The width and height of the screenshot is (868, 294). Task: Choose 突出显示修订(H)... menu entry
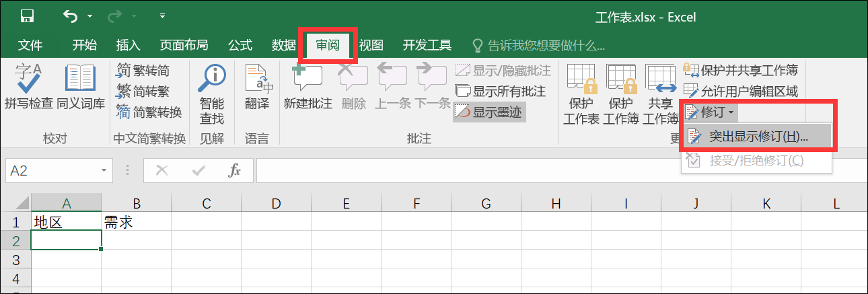click(757, 137)
